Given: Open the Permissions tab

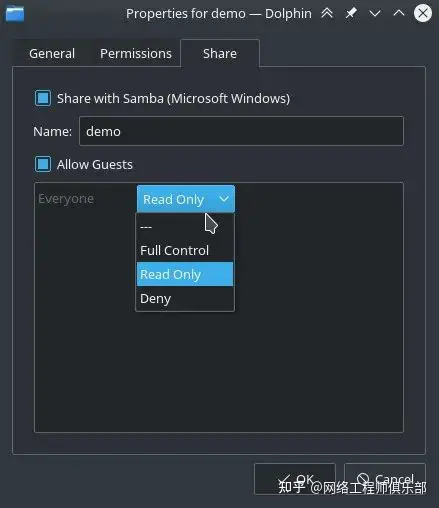Looking at the screenshot, I should point(136,53).
